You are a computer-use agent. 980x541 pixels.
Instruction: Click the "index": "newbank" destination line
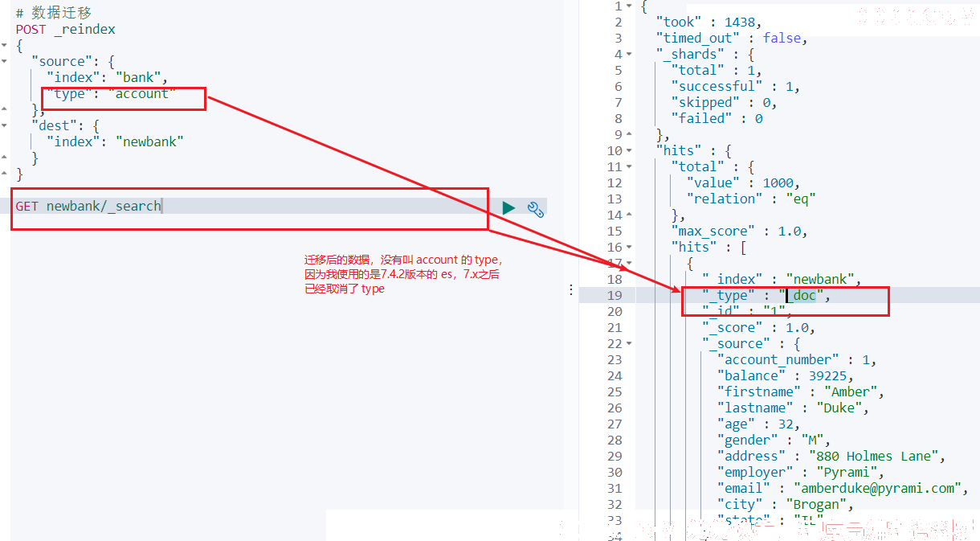(115, 141)
